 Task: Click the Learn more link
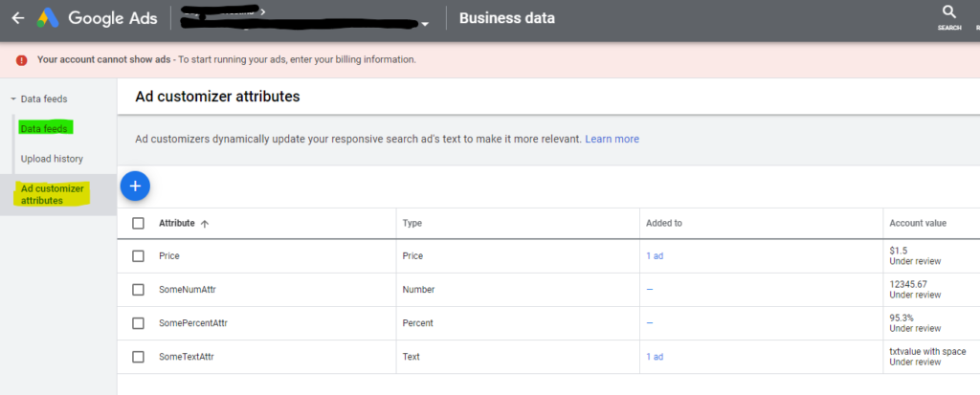(x=612, y=139)
